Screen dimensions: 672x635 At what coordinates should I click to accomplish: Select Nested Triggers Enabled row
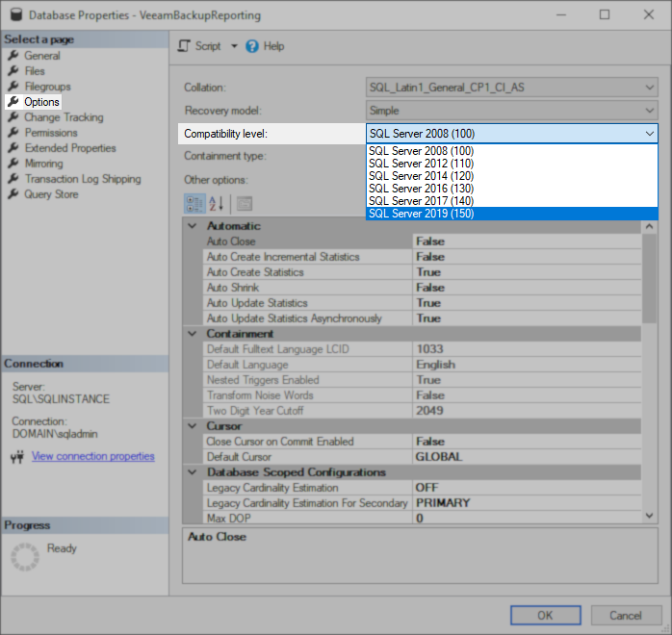pos(422,380)
